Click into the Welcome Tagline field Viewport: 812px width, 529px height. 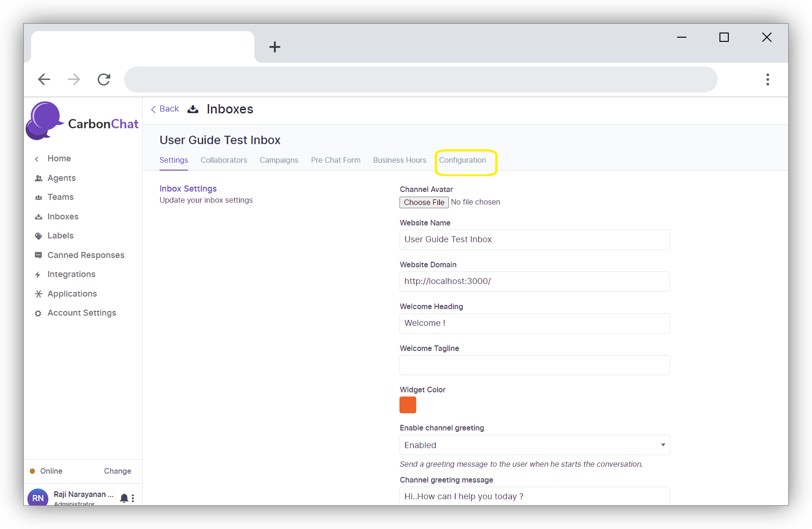click(534, 365)
